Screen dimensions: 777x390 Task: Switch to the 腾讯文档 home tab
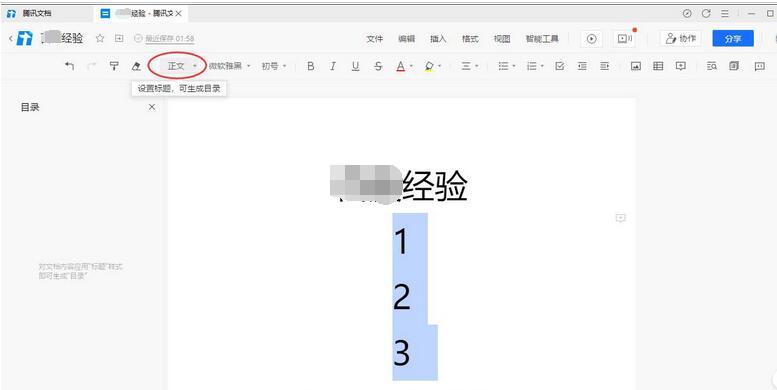[x=47, y=14]
